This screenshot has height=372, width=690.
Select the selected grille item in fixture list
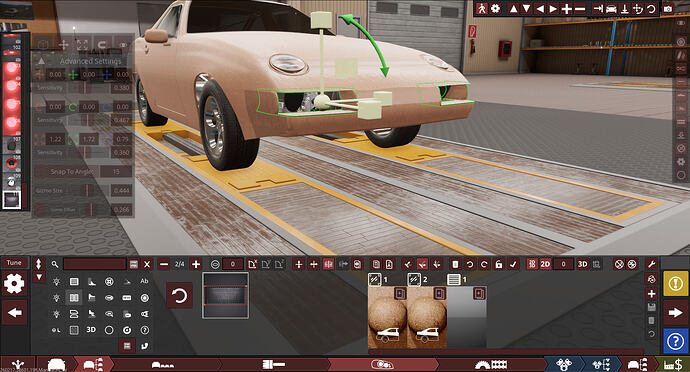point(12,200)
